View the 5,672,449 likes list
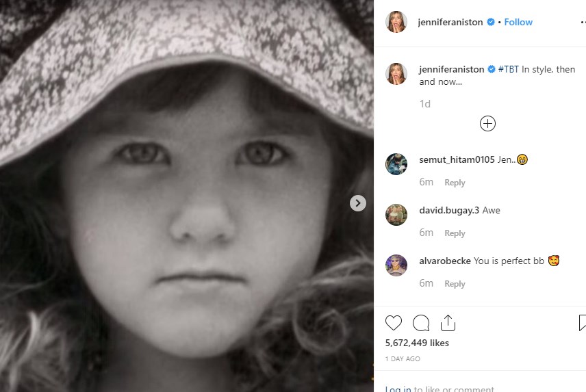The height and width of the screenshot is (392, 586). pyautogui.click(x=417, y=343)
